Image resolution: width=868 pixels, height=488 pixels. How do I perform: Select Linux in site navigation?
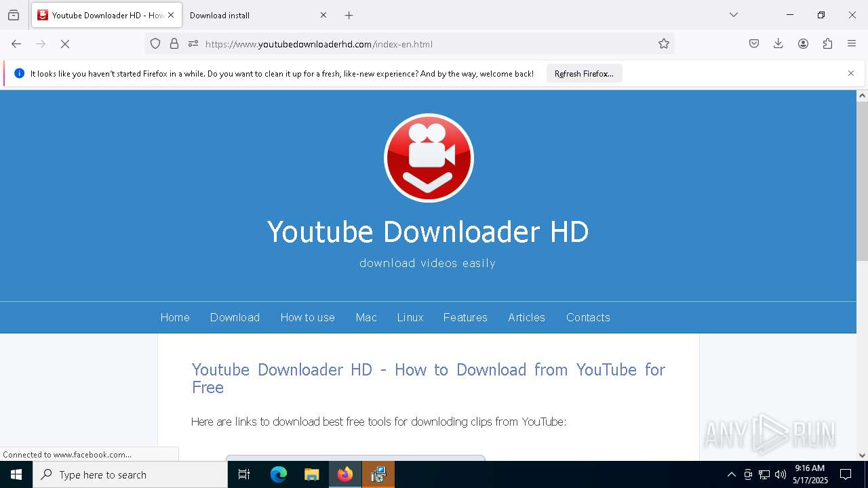coord(410,317)
